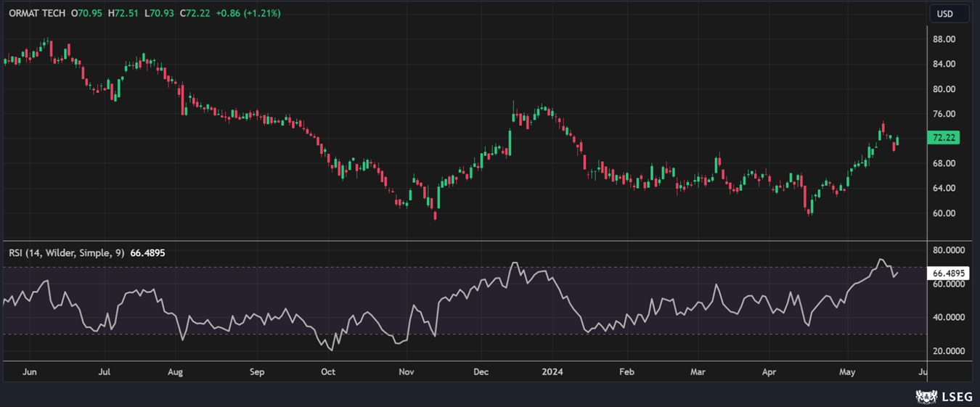The image size is (980, 407).
Task: Click the 60.00 price axis label
Action: [944, 213]
